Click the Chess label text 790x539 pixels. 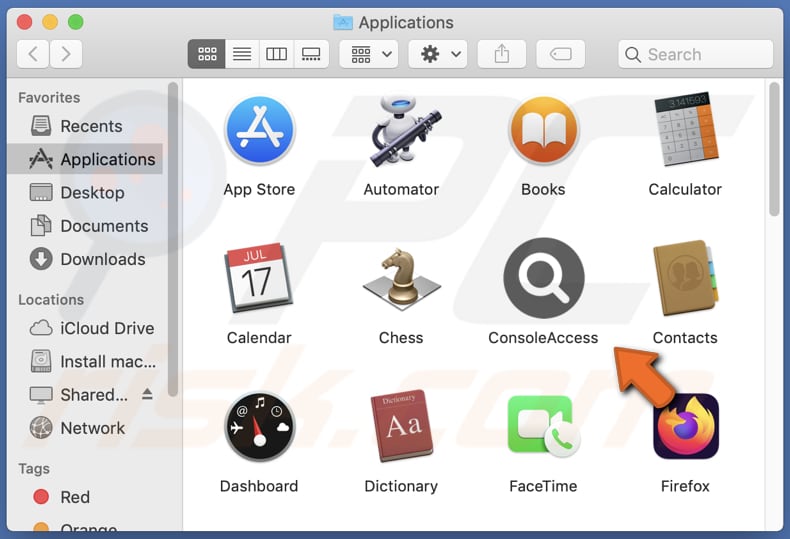pyautogui.click(x=401, y=338)
